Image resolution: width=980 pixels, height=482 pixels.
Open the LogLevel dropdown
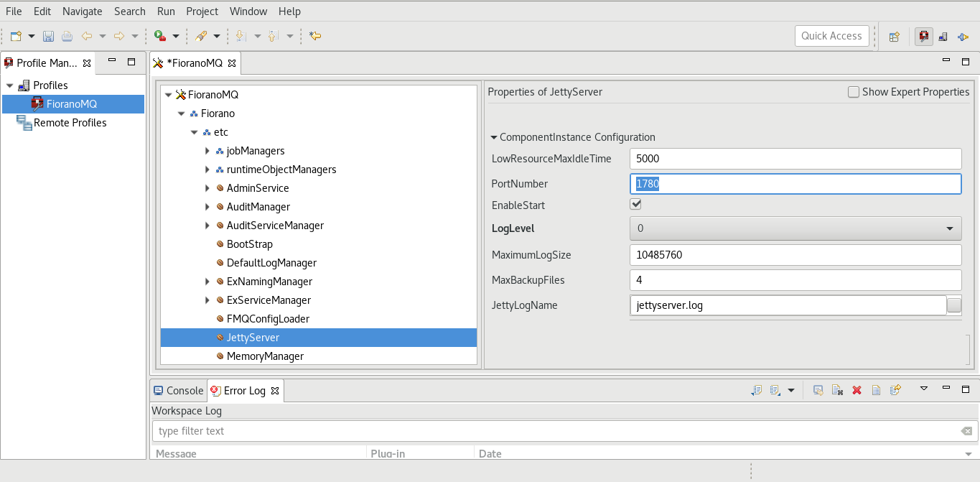[795, 228]
